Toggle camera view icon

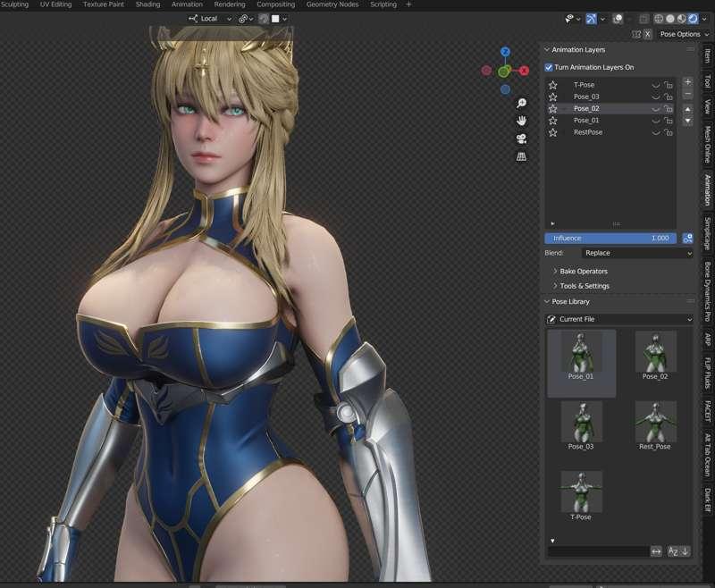(521, 139)
